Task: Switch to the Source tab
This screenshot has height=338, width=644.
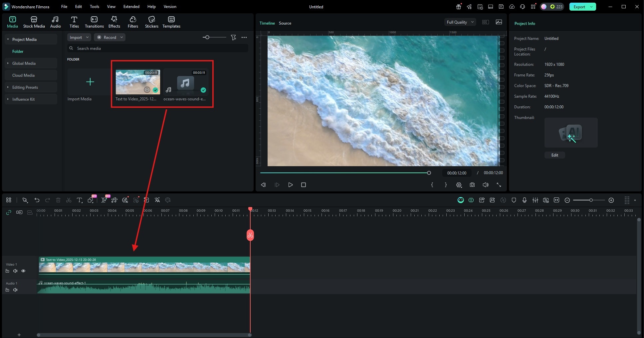Action: point(285,23)
